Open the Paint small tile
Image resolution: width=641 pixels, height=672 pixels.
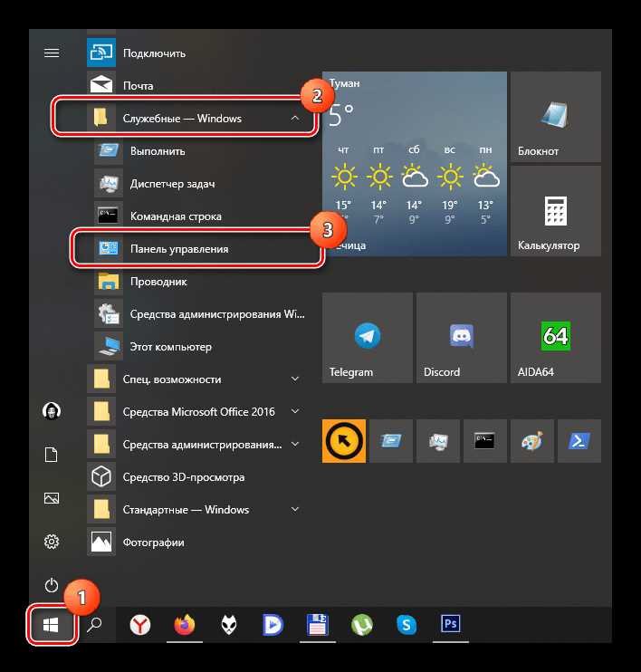coord(532,441)
